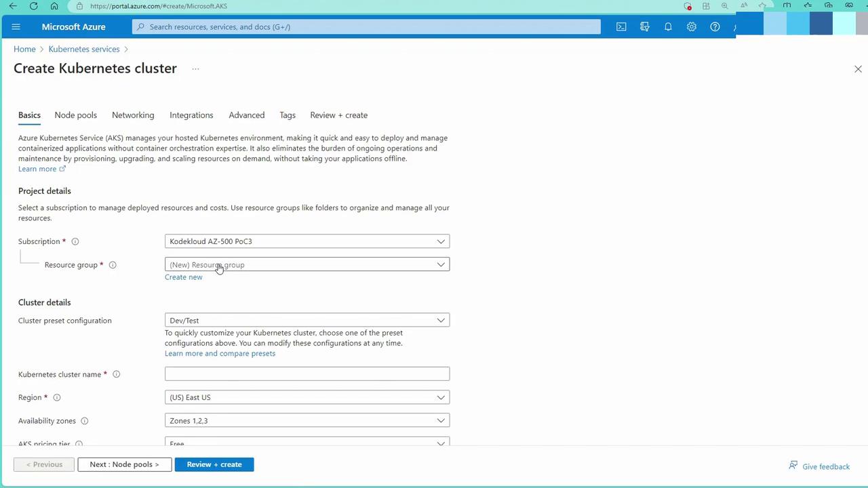This screenshot has height=488, width=868.
Task: Open the Azure portal hamburger menu
Action: tap(16, 27)
